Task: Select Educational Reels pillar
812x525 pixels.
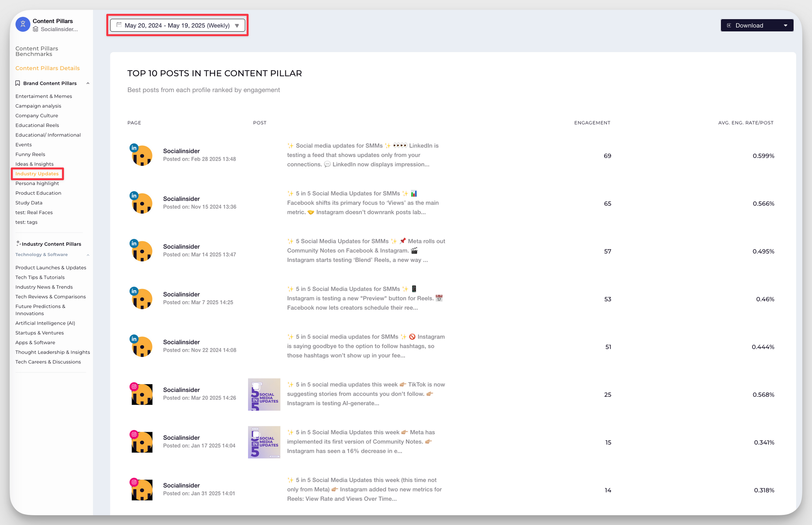Action: [x=37, y=125]
